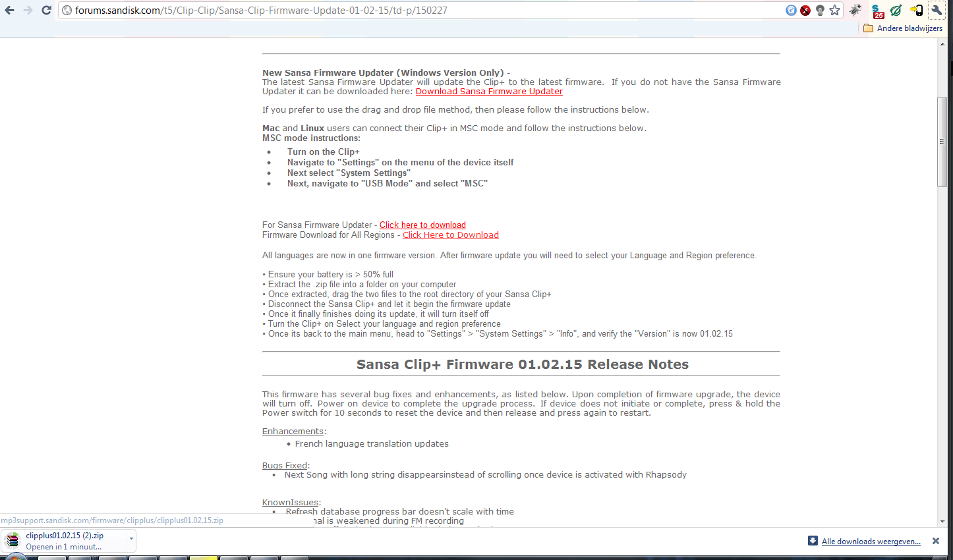Click 'Next Song with long string' bug fix line
This screenshot has height=560, width=953.
click(486, 475)
